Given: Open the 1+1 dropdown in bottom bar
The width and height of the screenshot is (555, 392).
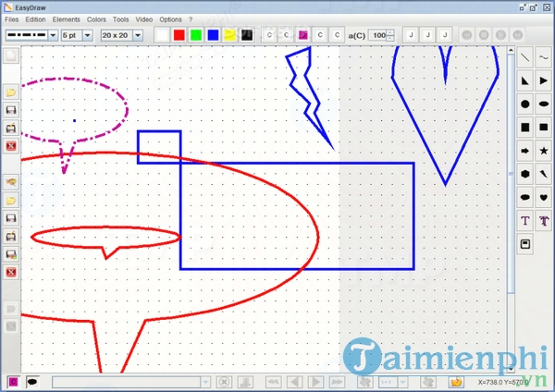Looking at the screenshot, I should 402,382.
